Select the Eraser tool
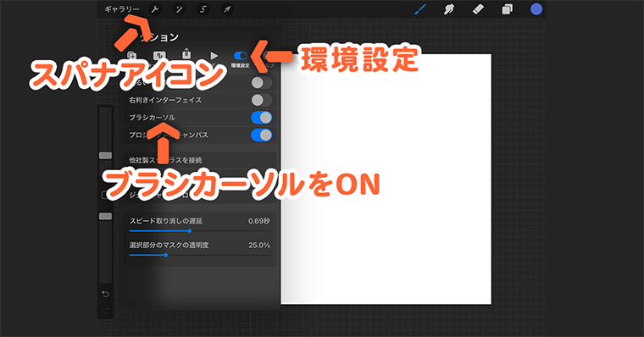The image size is (644, 337). tap(478, 9)
